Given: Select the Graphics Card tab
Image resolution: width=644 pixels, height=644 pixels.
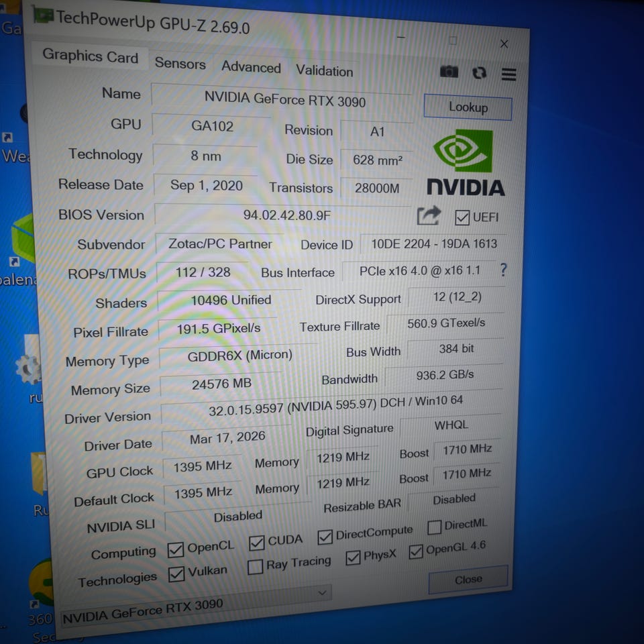Looking at the screenshot, I should pos(90,56).
